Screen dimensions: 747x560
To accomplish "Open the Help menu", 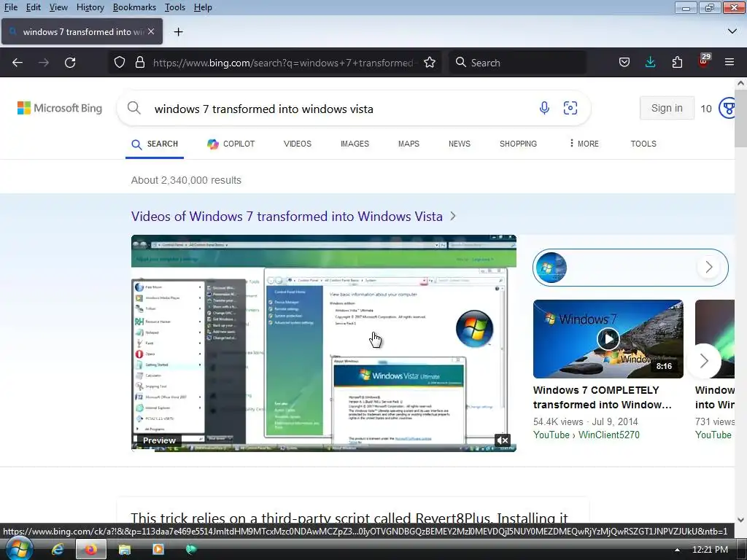I will (x=203, y=7).
